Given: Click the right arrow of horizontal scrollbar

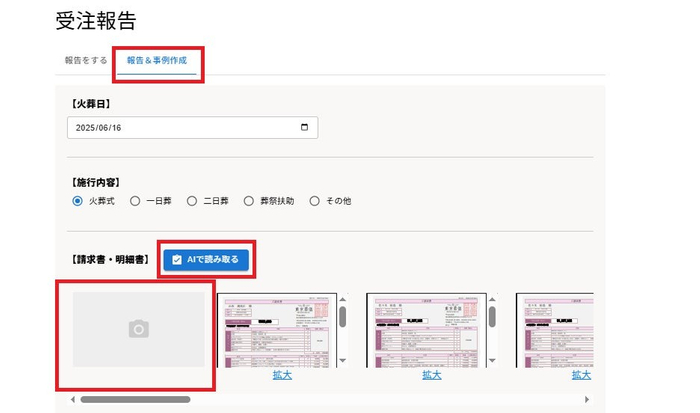Looking at the screenshot, I should (587, 400).
